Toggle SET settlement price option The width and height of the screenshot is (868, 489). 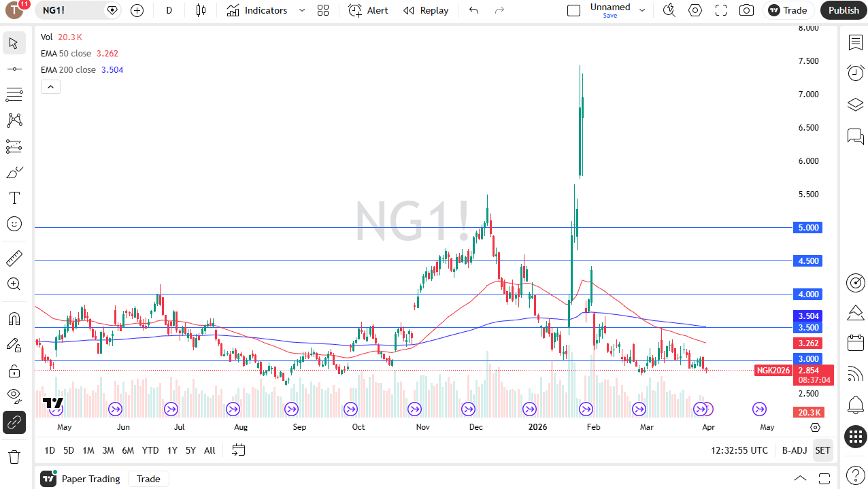[822, 450]
